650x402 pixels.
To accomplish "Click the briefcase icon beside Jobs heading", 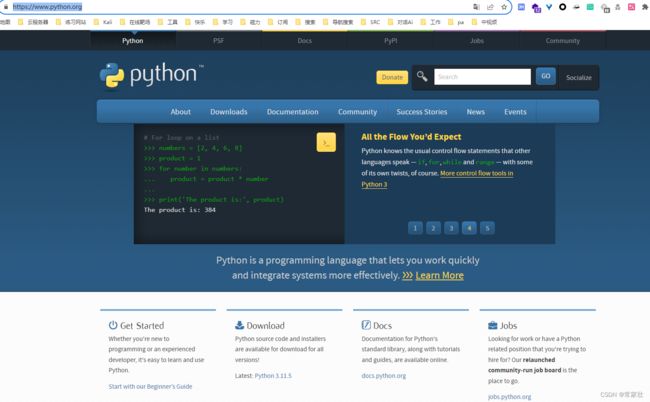I will [x=492, y=325].
